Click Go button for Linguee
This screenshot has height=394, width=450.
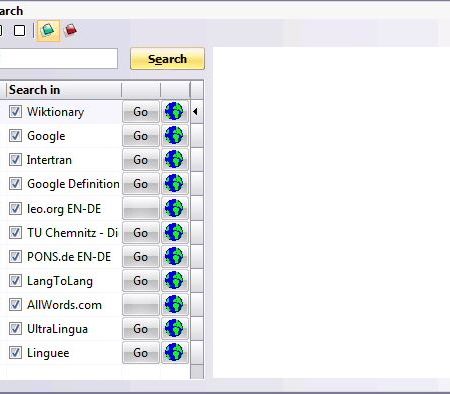click(x=141, y=353)
